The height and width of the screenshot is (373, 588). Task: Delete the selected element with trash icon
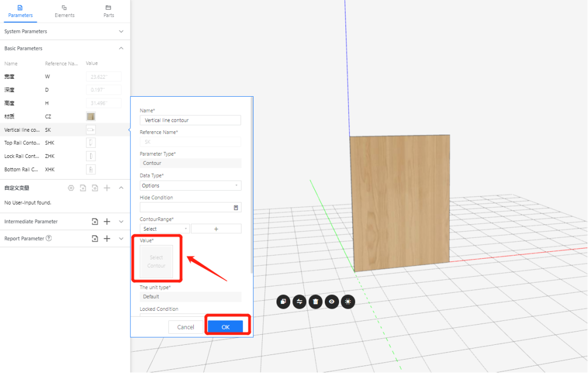point(316,302)
